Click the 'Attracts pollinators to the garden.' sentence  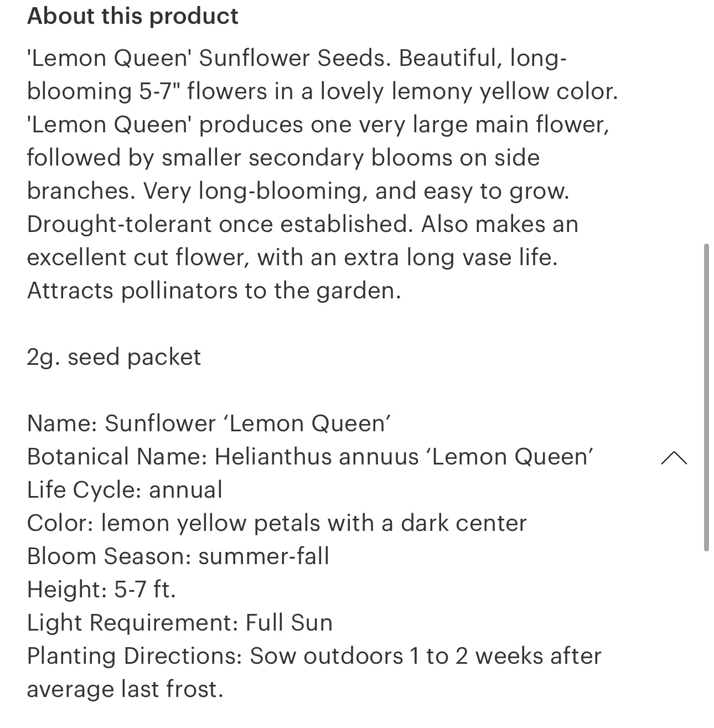[x=214, y=291]
